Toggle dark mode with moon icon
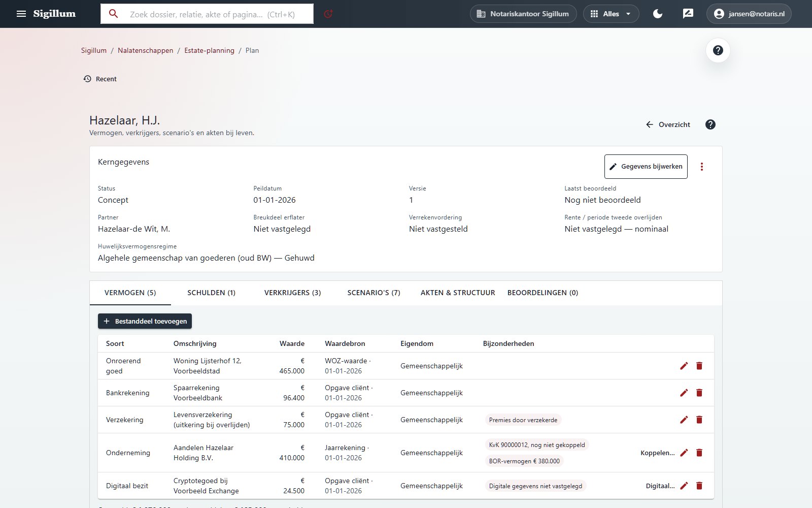 [x=658, y=14]
